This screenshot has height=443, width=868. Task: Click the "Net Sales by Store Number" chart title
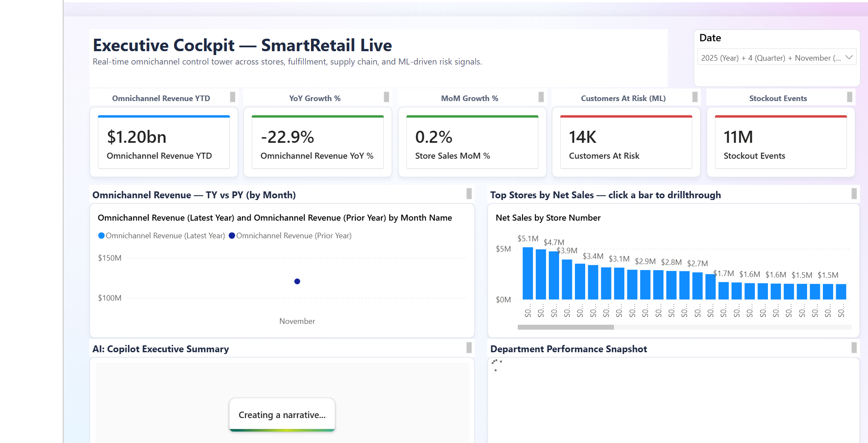click(548, 218)
